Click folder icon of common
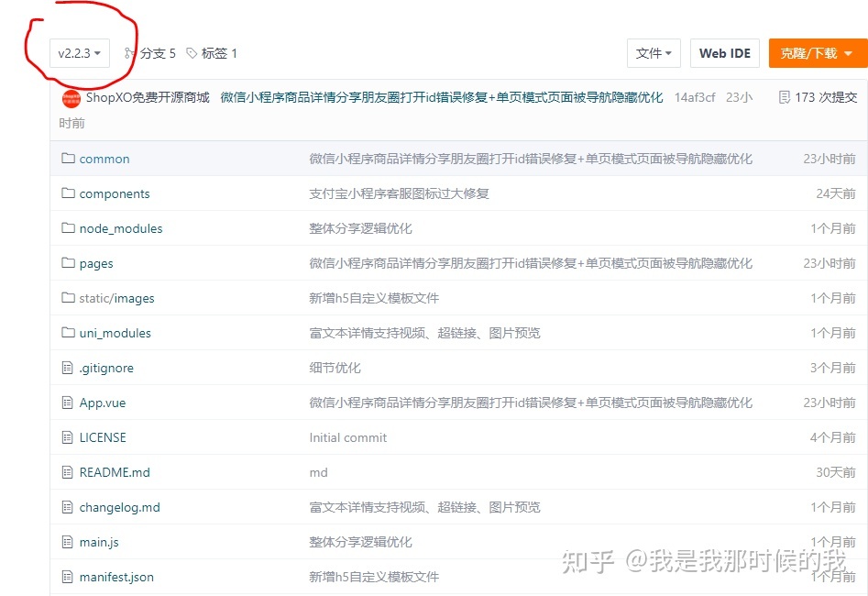 pyautogui.click(x=68, y=159)
